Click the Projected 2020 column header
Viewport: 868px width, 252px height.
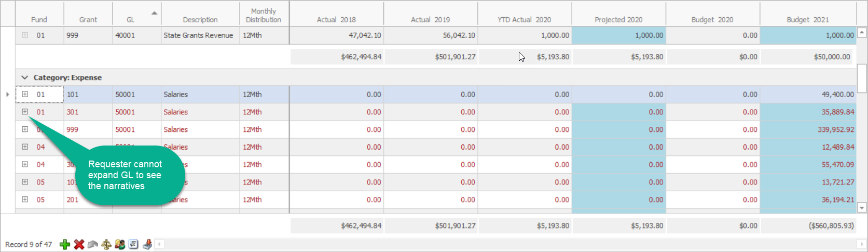[x=618, y=20]
